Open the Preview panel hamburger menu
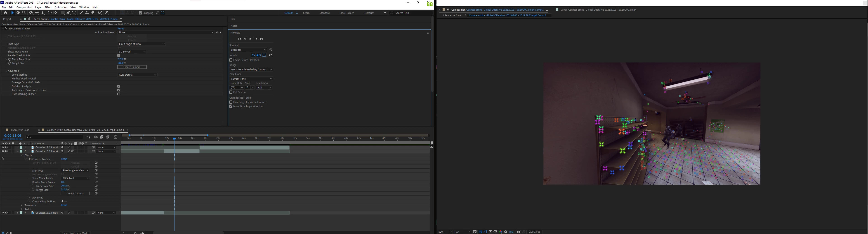The image size is (868, 234). coord(428,33)
